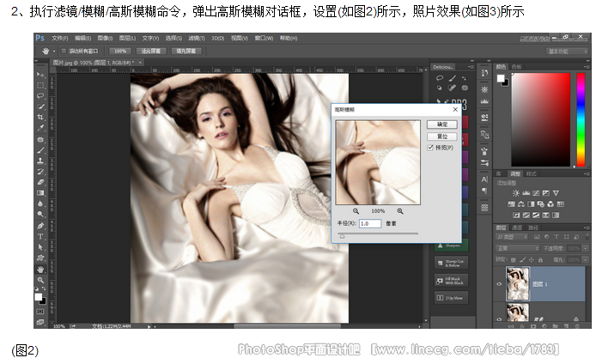Select the Clone Stamp tool
The image size is (602, 364).
40,161
